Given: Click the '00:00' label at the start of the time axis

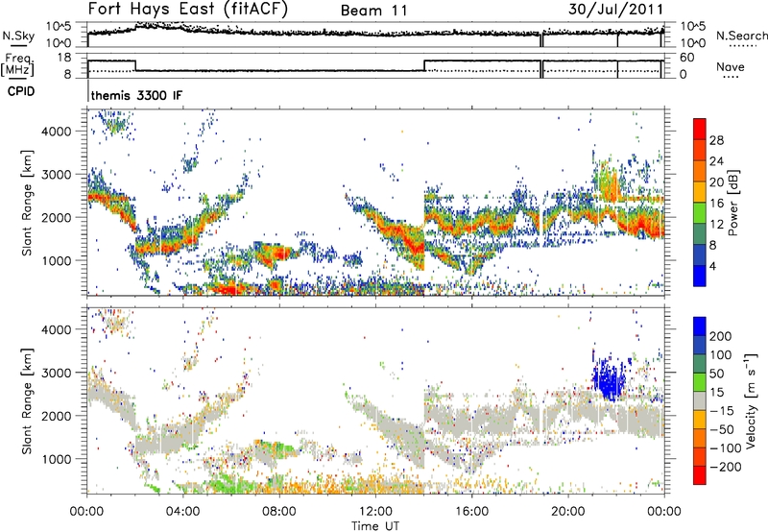Looking at the screenshot, I should [x=86, y=512].
